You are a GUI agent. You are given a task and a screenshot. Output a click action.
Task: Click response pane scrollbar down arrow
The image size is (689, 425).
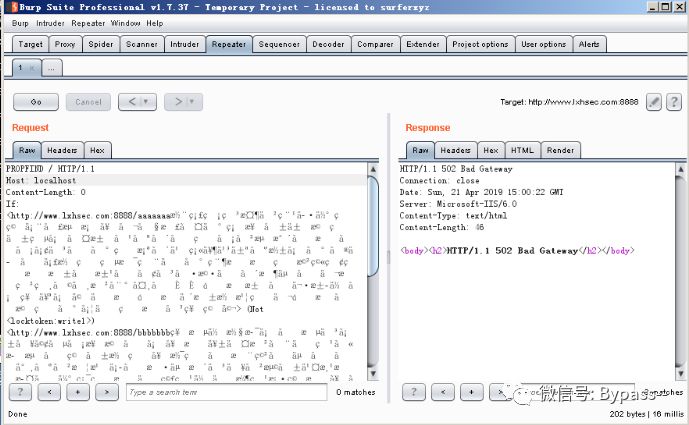[681, 374]
